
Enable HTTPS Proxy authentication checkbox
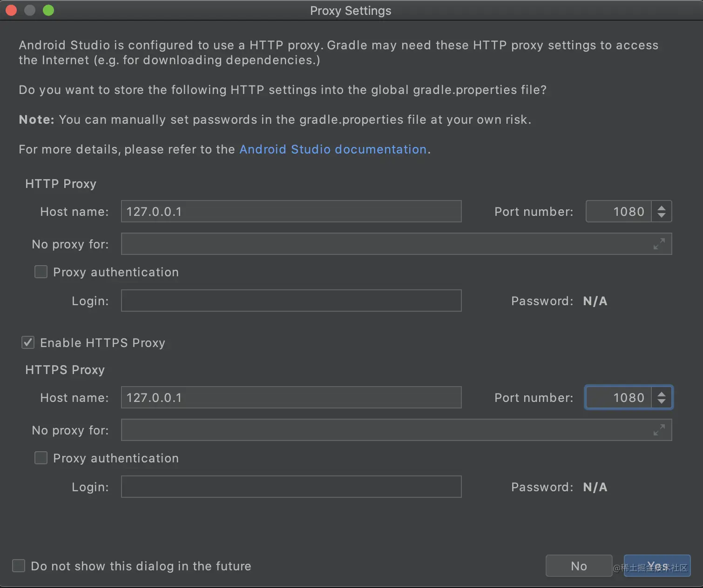click(41, 458)
